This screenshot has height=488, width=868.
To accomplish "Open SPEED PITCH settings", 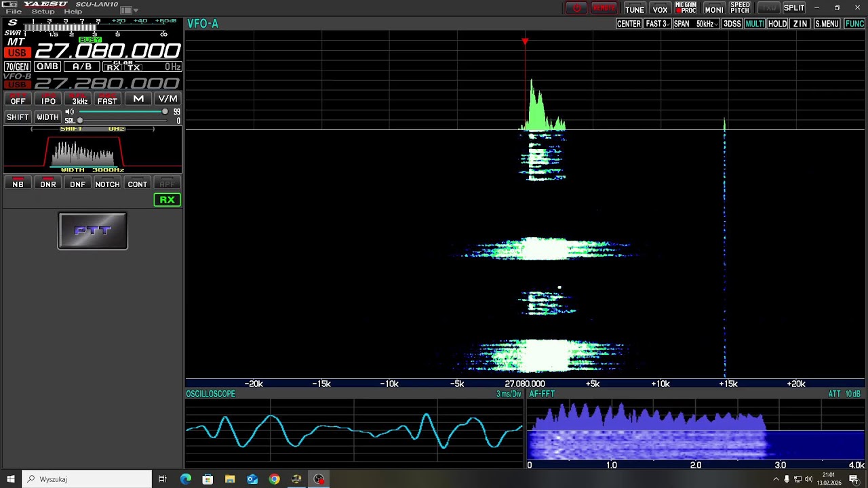I will click(740, 8).
